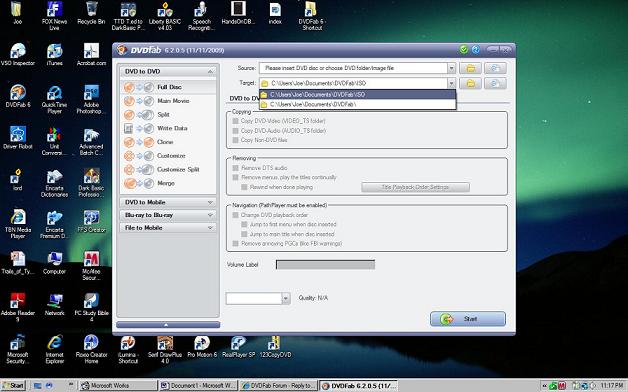
Task: Click the green checkmark settings icon
Action: click(463, 50)
